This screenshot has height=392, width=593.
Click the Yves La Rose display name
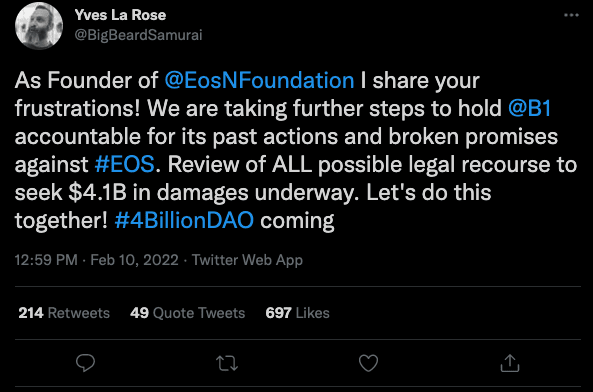[120, 15]
